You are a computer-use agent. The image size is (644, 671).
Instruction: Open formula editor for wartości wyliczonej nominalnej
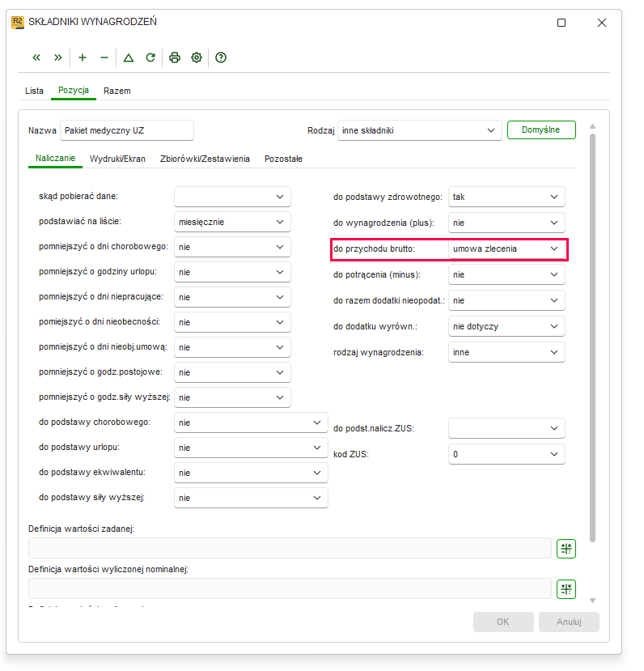click(566, 589)
